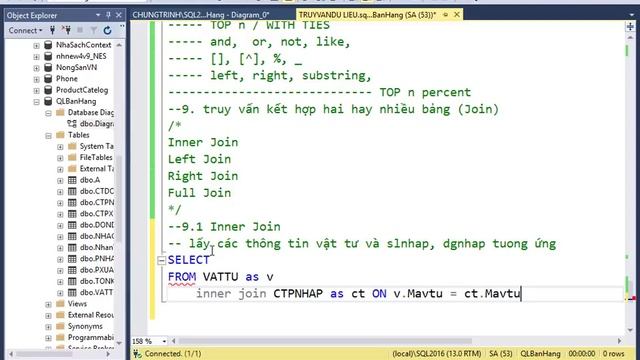Image resolution: width=640 pixels, height=360 pixels.
Task: Click the dbo.A table icon
Action: 72,180
